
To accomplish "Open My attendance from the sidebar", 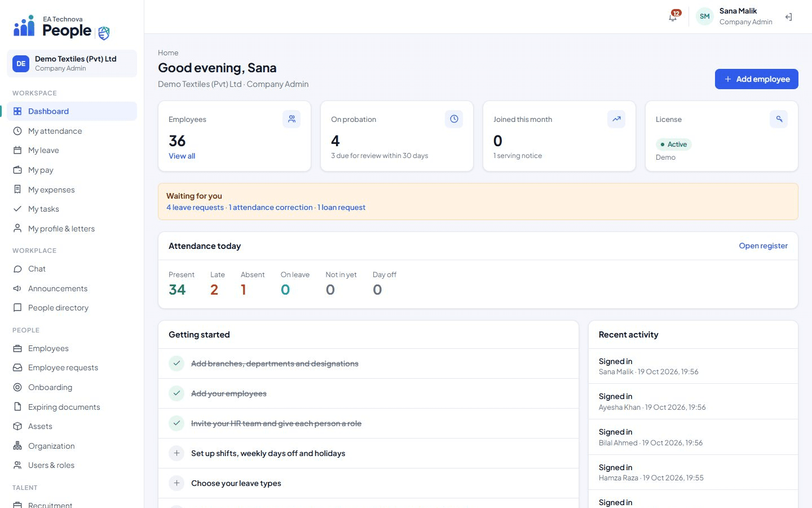I will point(72,131).
